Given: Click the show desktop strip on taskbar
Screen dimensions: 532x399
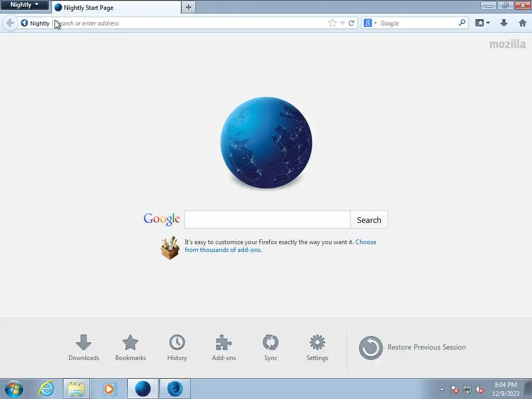Looking at the screenshot, I should (528, 389).
